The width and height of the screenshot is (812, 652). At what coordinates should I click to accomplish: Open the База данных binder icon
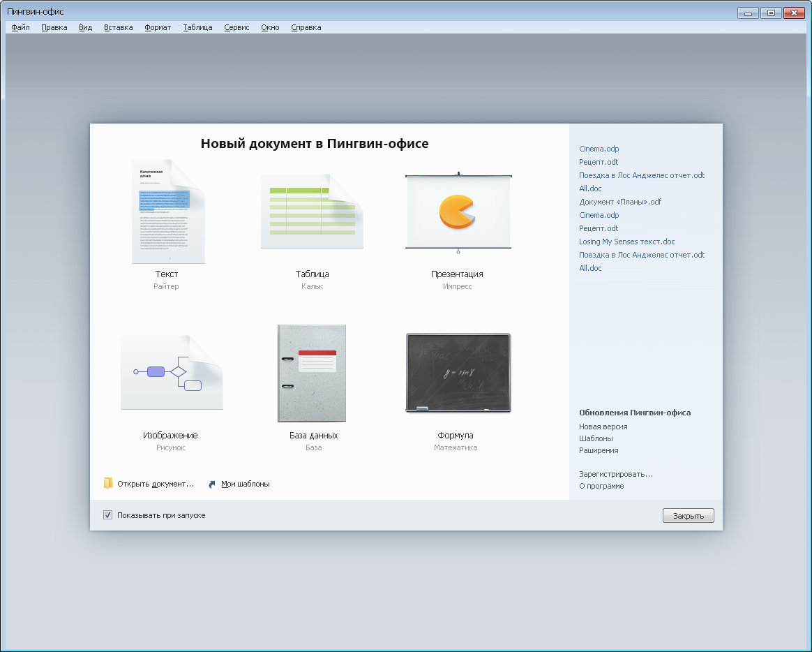[312, 373]
